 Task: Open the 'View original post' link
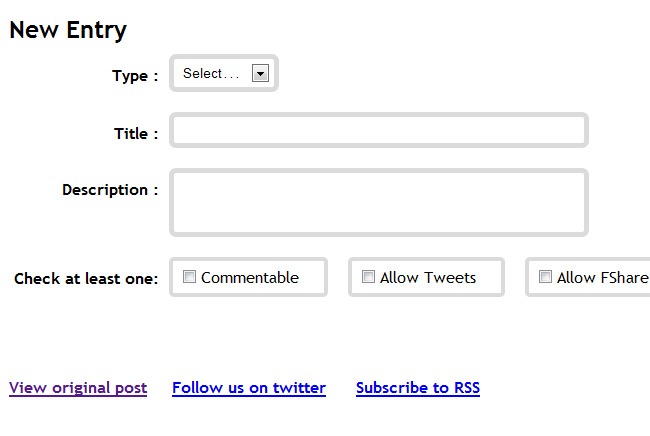tap(78, 388)
